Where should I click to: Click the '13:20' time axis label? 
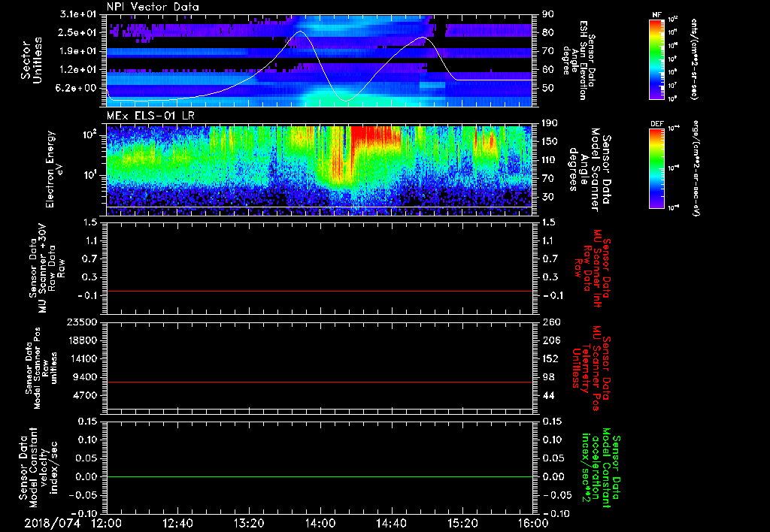[249, 524]
